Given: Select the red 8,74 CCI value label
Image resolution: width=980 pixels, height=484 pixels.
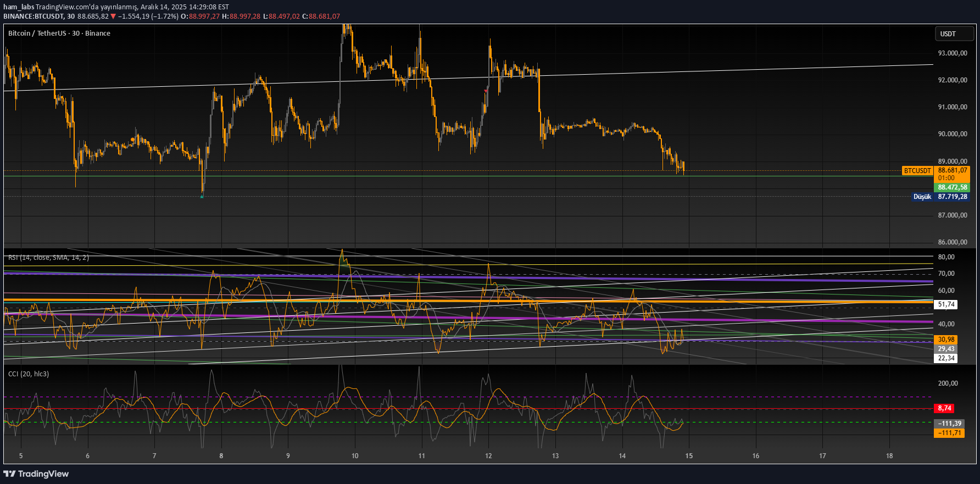Looking at the screenshot, I should pos(944,408).
